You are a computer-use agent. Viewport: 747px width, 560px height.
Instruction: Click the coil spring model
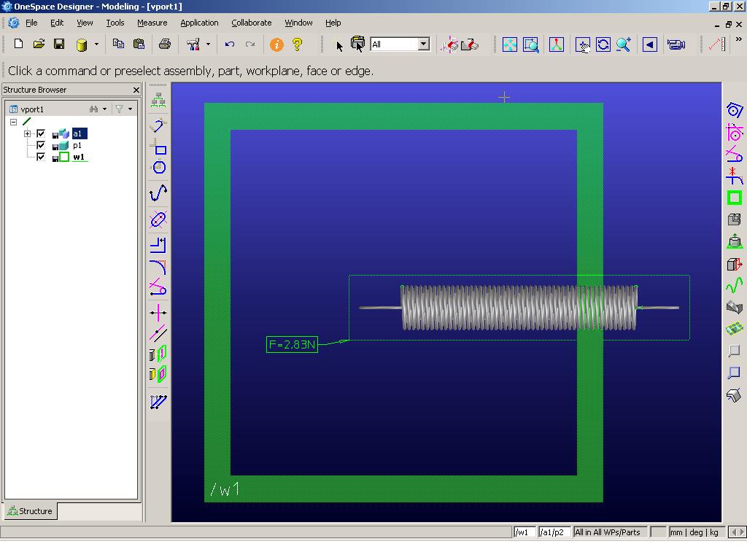point(519,308)
